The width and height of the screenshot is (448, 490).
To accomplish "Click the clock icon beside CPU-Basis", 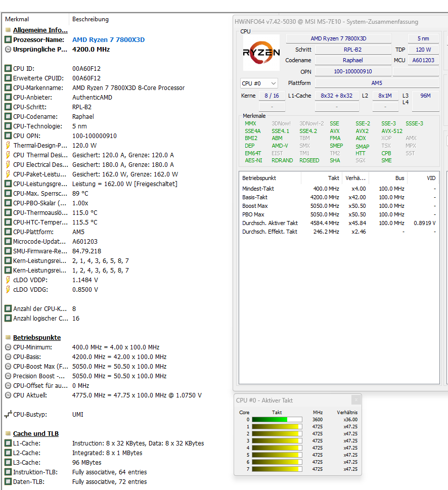I will click(8, 357).
